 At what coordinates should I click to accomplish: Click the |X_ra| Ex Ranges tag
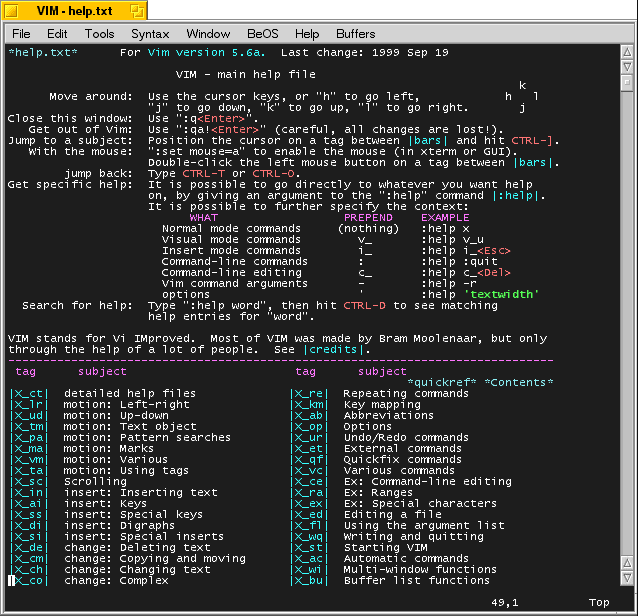[x=309, y=492]
